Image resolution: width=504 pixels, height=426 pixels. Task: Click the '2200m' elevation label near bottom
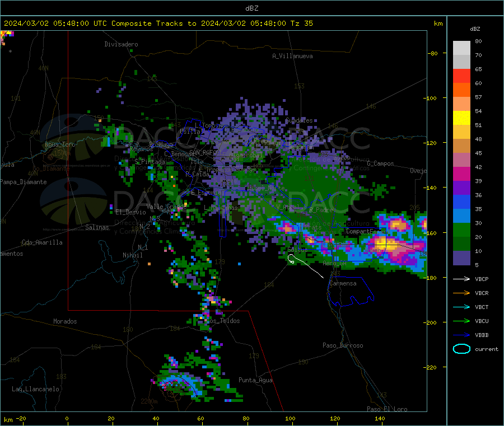click(149, 401)
